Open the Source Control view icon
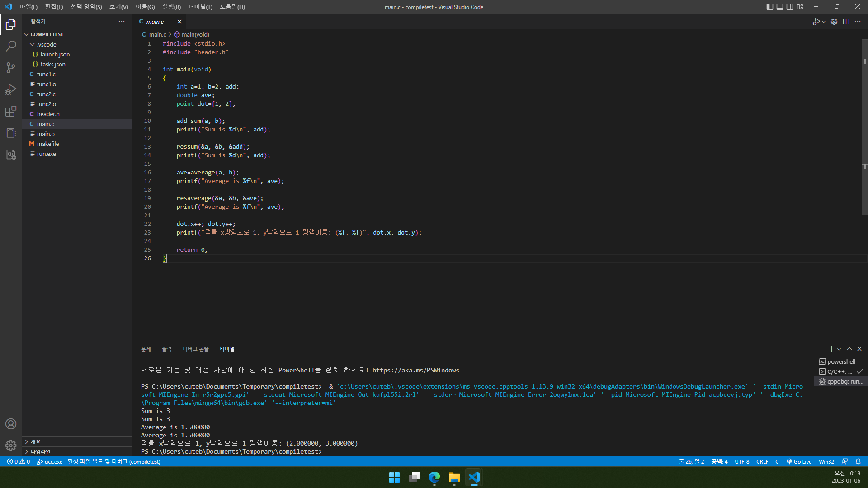Screen dimensions: 868x488 pyautogui.click(x=11, y=68)
